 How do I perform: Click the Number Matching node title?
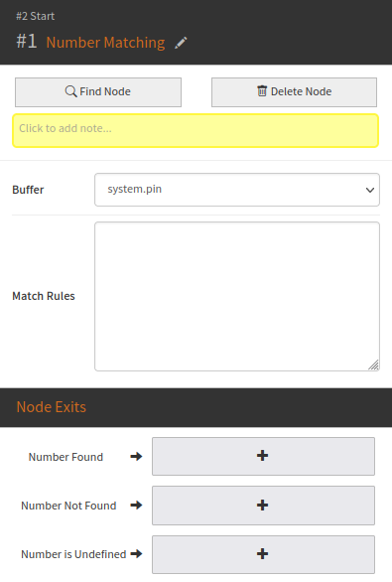[106, 43]
